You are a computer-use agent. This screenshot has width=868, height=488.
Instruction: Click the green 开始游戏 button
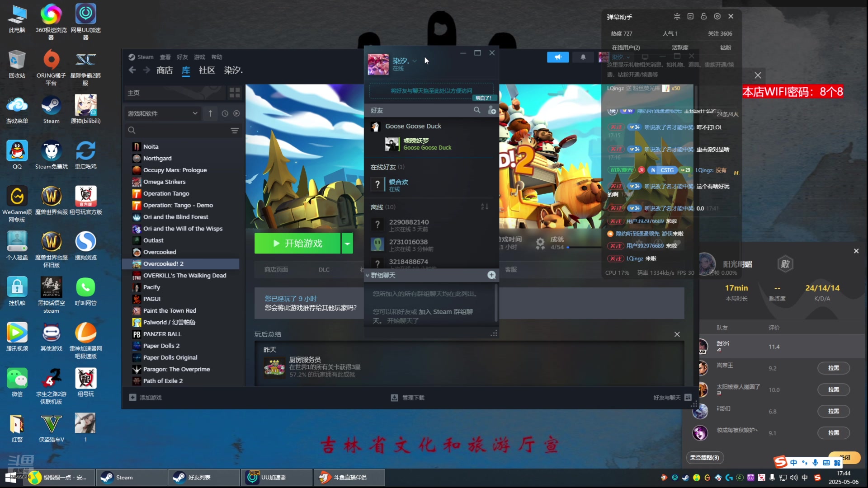pyautogui.click(x=297, y=244)
